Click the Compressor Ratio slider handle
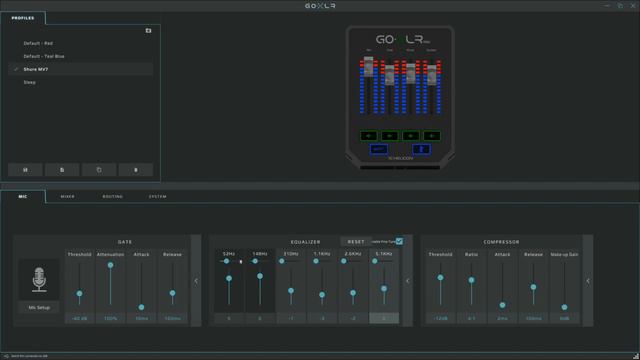Viewport: 640px width, 360px height. 471,280
